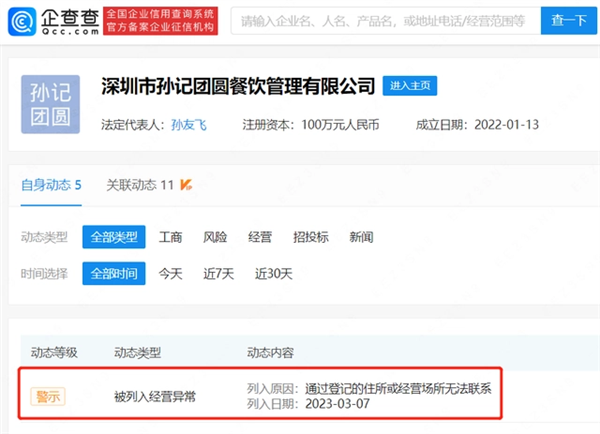The height and width of the screenshot is (434, 600).
Task: Select 全部类型 type filter
Action: [114, 237]
